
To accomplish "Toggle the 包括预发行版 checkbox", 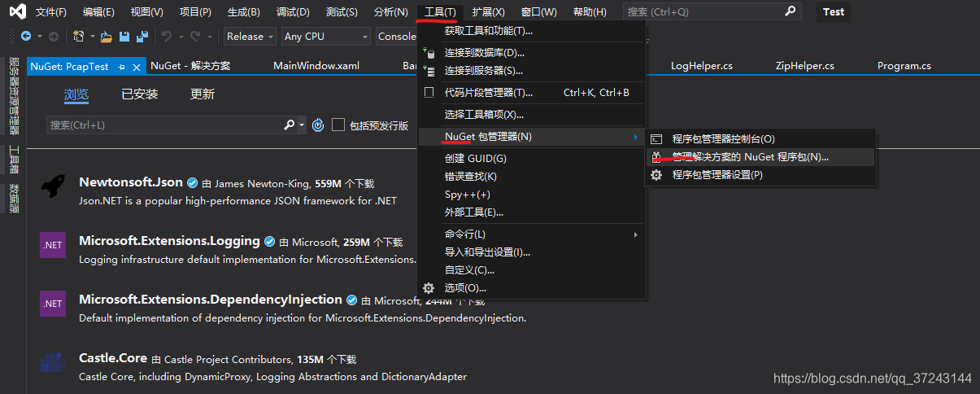I will (x=338, y=125).
